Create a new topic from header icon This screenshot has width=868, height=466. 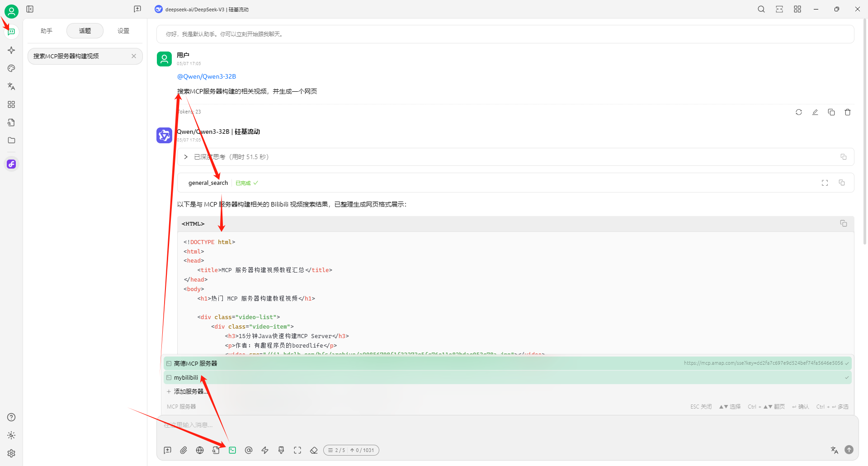point(137,9)
